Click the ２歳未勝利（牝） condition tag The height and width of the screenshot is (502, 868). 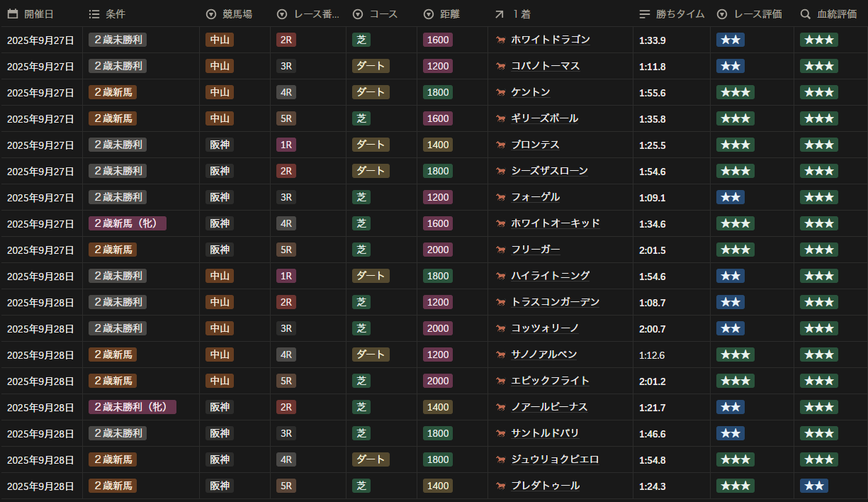(133, 407)
